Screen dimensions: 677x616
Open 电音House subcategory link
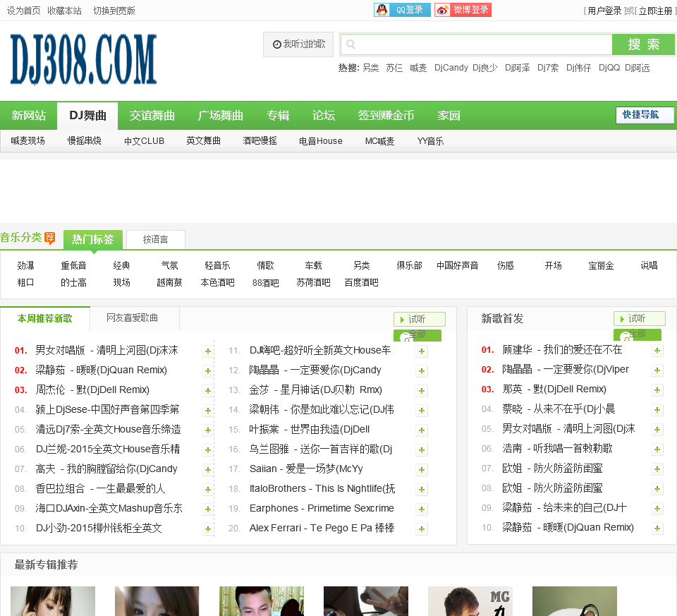320,141
